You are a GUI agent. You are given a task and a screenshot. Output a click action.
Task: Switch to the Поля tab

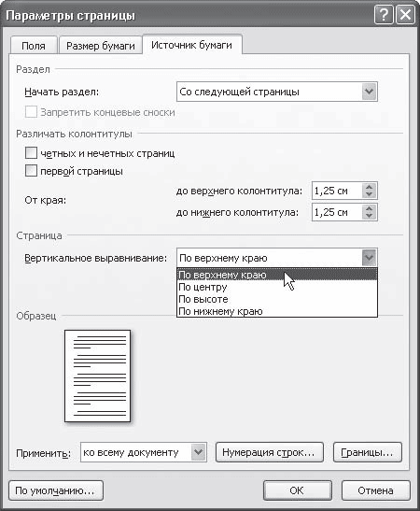(34, 46)
